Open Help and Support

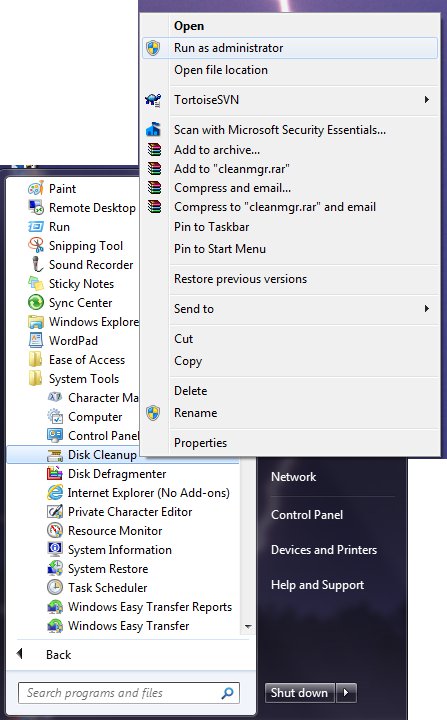(x=317, y=585)
